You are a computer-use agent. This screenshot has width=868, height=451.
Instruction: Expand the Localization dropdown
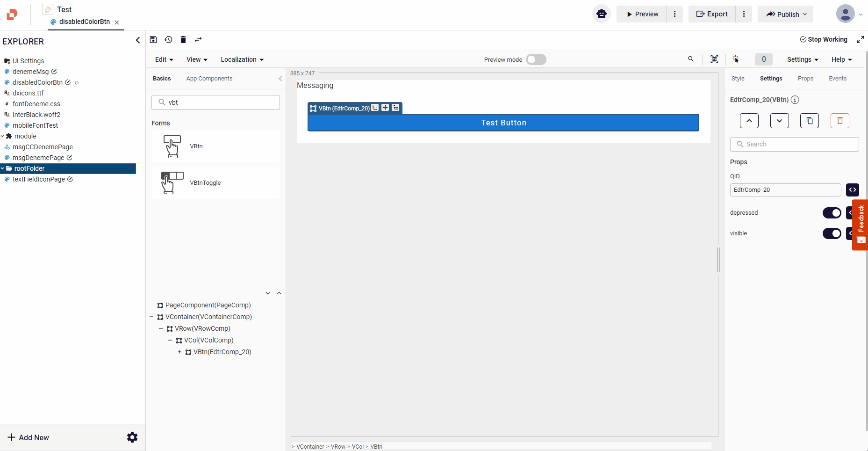[242, 59]
